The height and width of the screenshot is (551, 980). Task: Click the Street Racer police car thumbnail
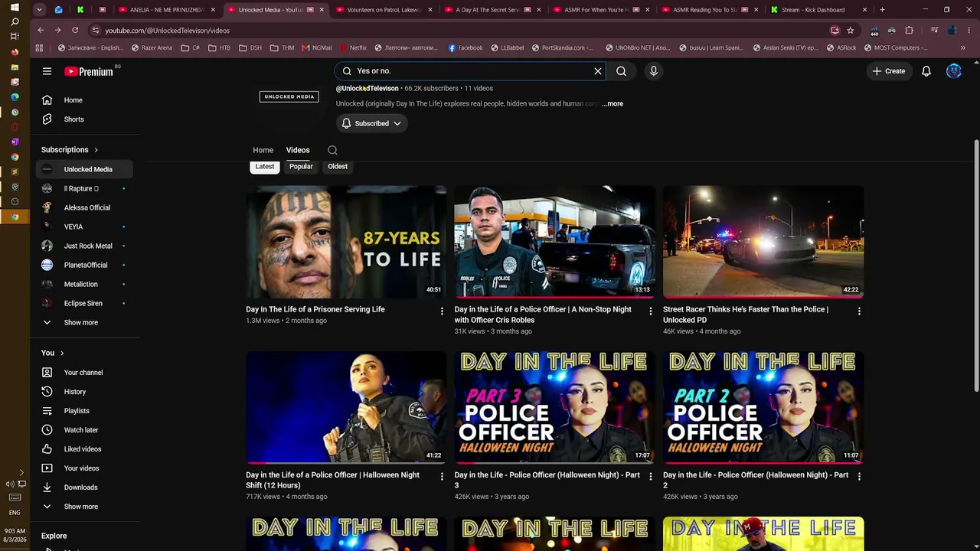(763, 242)
